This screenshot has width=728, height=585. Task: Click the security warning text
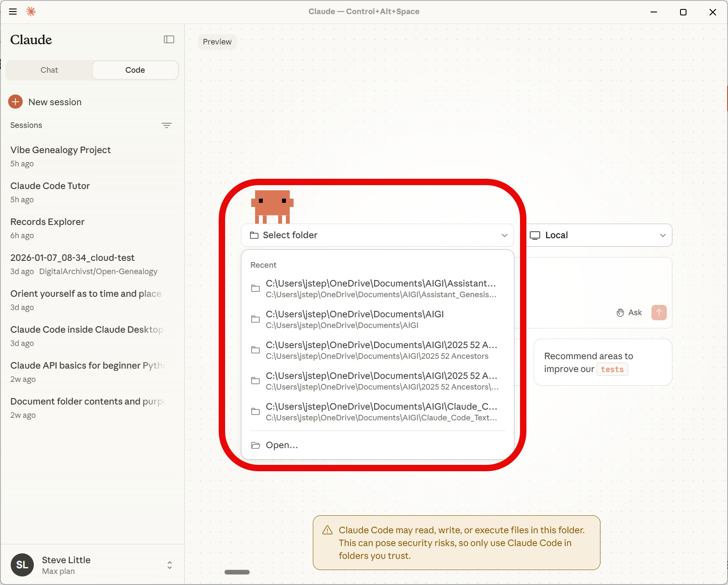(462, 543)
